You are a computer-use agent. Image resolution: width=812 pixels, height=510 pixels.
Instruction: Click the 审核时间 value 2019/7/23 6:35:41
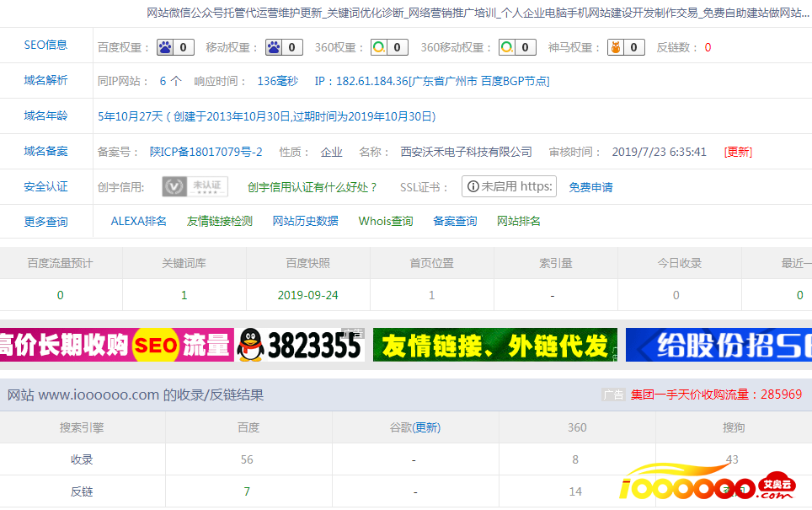(659, 152)
